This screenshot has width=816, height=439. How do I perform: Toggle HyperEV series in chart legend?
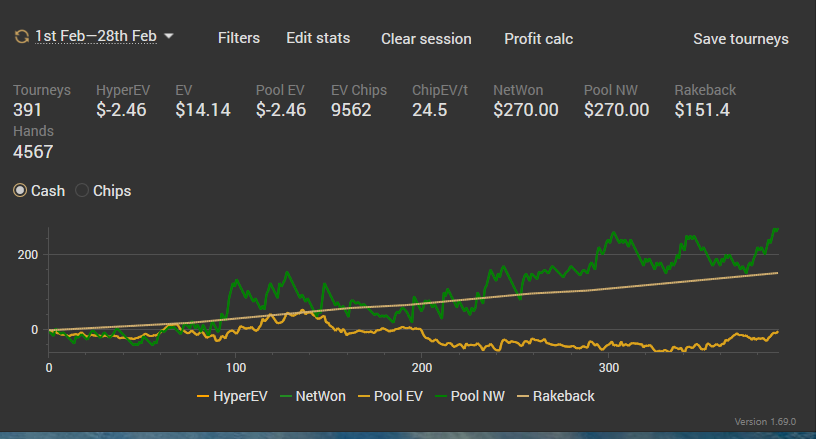click(232, 396)
